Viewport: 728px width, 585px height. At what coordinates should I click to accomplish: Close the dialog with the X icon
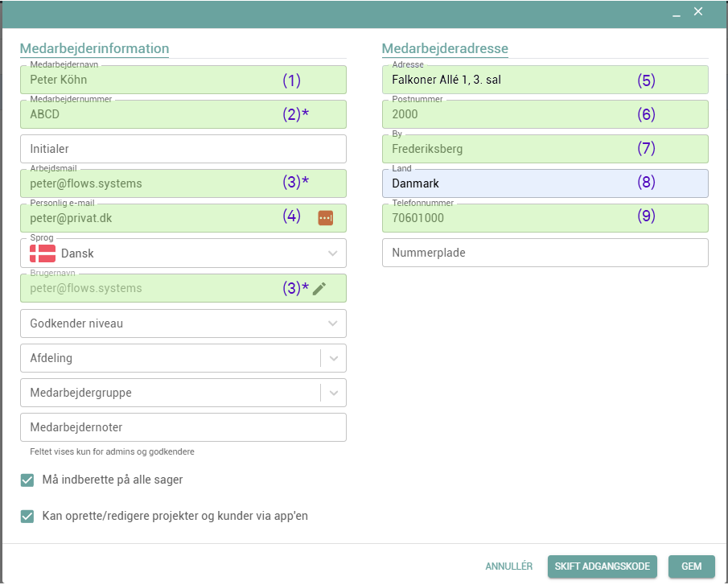(698, 11)
